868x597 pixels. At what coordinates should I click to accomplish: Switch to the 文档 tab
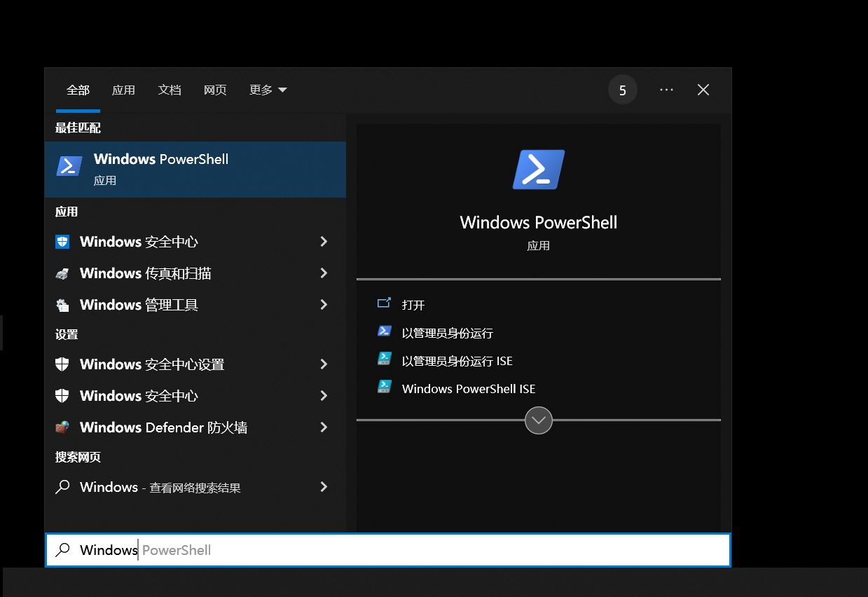point(170,90)
